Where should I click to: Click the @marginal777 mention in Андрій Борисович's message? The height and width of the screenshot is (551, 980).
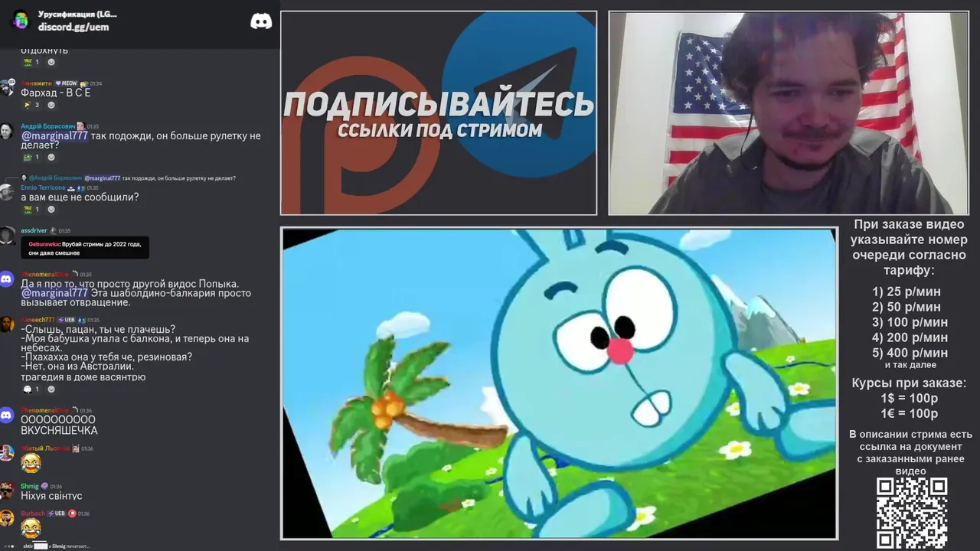[54, 136]
